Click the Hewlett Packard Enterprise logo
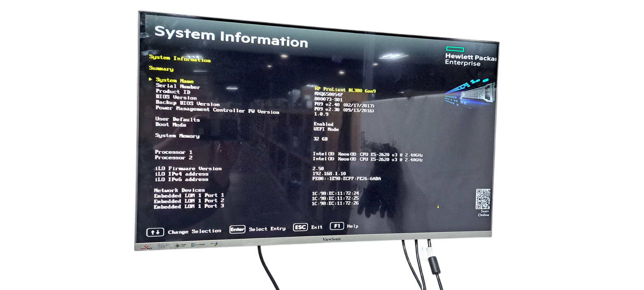644x290 pixels. pos(470,57)
